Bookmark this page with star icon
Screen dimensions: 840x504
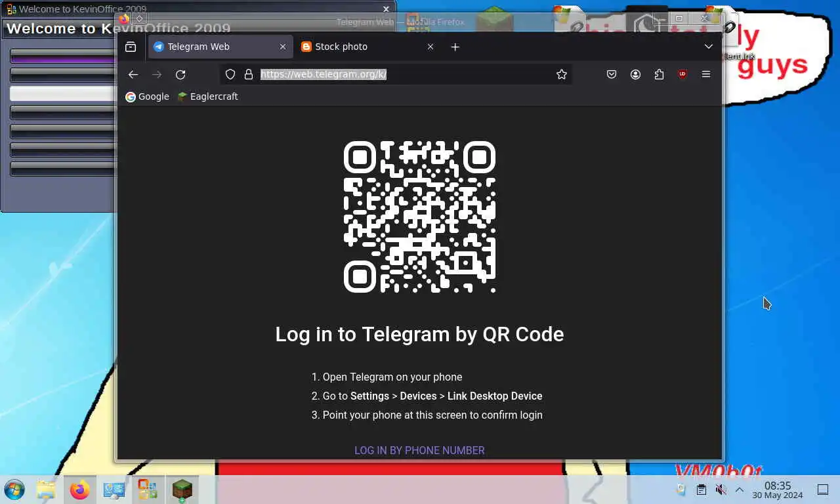(x=562, y=74)
